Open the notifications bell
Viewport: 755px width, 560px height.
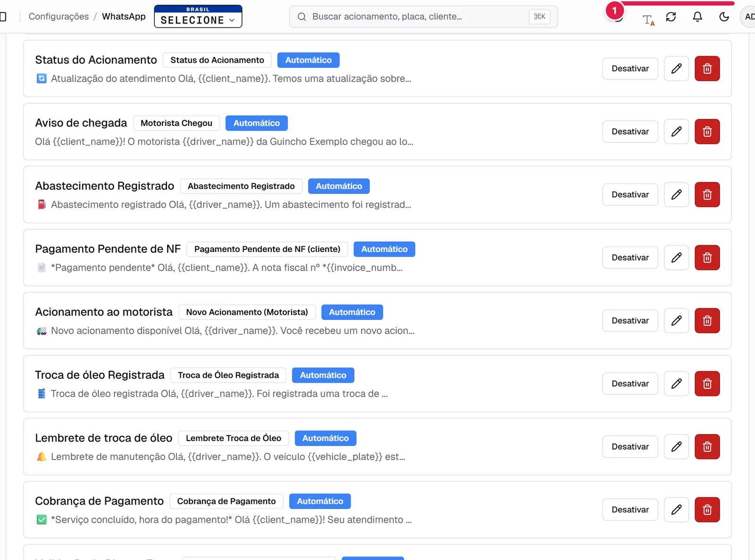[x=697, y=17]
